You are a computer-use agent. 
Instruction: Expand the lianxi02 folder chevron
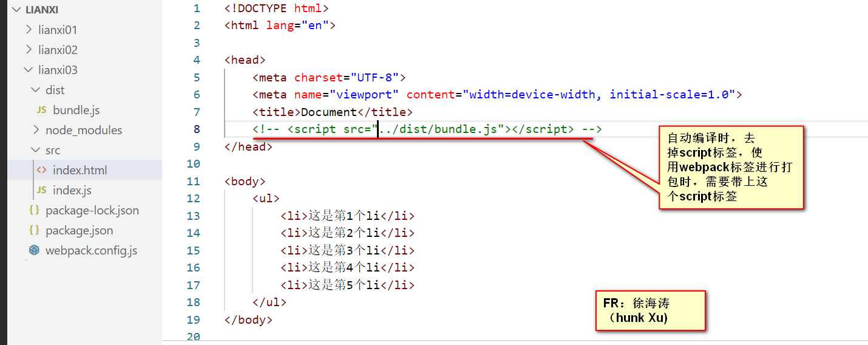pos(29,50)
